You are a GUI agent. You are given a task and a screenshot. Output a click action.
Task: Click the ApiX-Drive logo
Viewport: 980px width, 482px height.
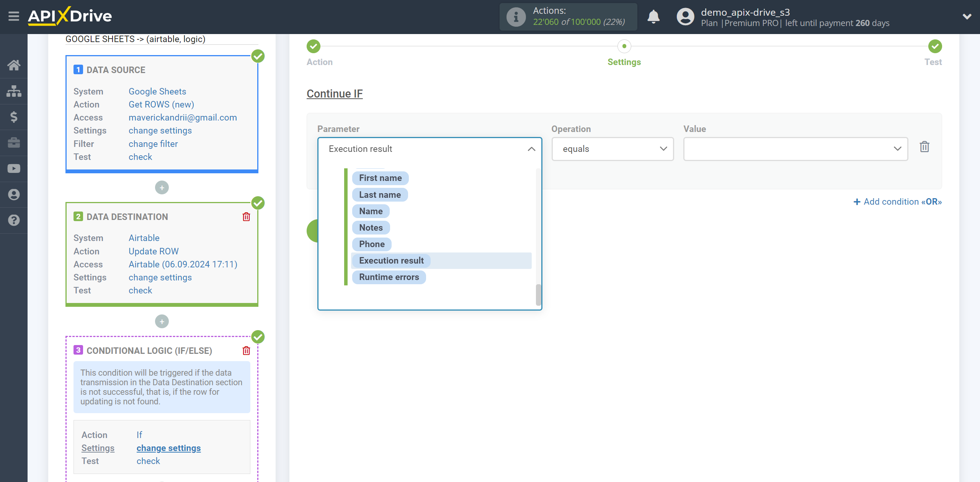coord(70,16)
